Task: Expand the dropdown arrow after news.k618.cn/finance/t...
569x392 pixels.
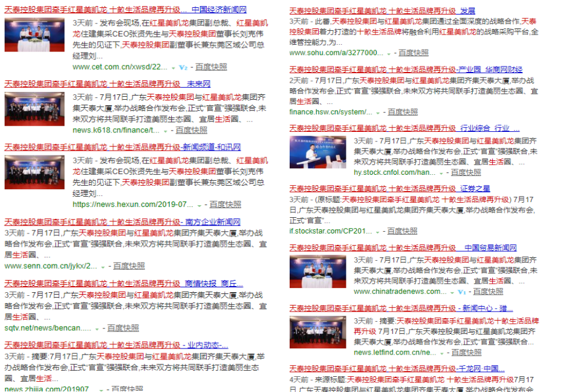Action: click(166, 131)
